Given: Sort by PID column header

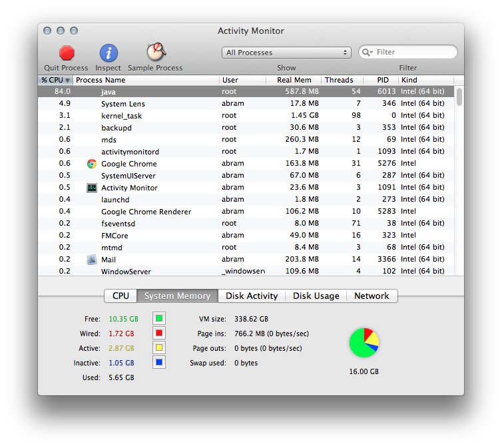Looking at the screenshot, I should tap(381, 80).
